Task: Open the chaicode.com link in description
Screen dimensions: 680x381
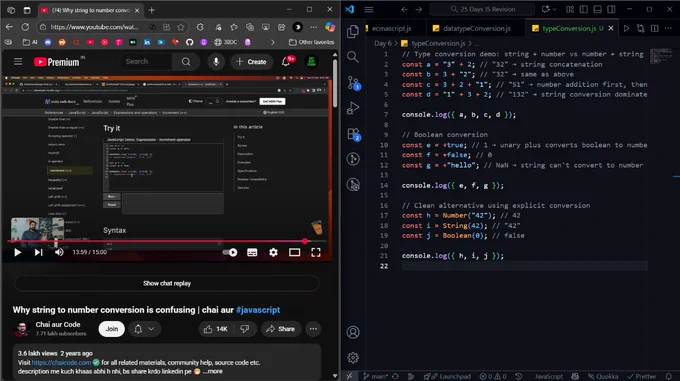Action: pyautogui.click(x=61, y=362)
